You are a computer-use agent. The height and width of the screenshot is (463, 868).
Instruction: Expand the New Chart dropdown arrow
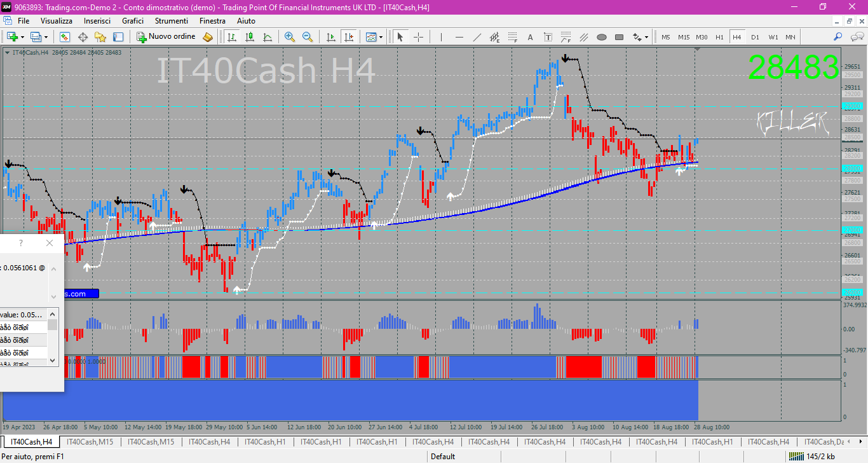pos(22,37)
